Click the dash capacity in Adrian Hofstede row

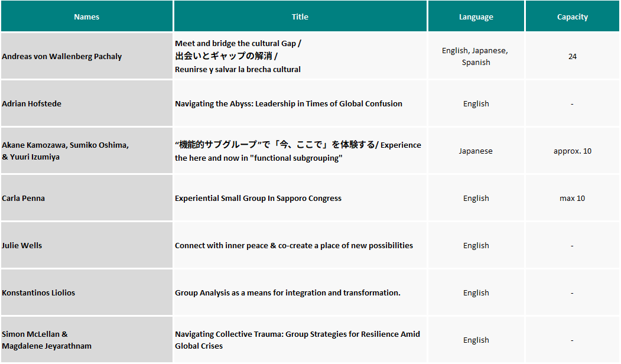[x=572, y=104]
